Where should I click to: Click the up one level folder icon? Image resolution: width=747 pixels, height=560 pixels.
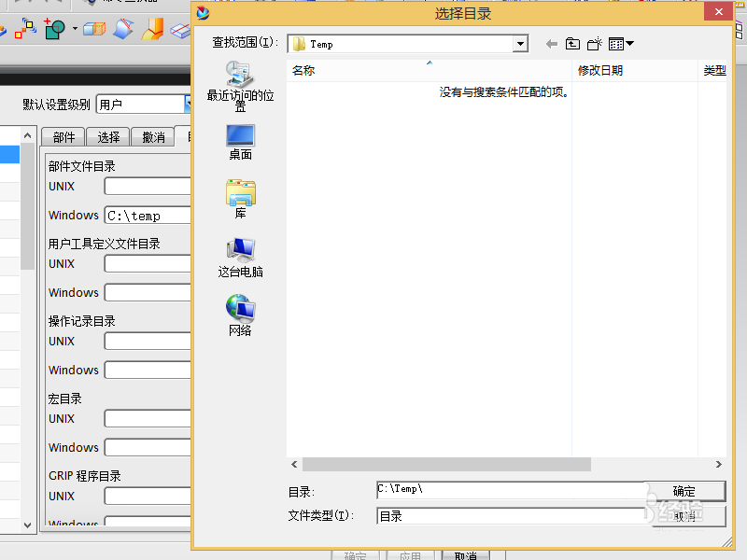(571, 44)
